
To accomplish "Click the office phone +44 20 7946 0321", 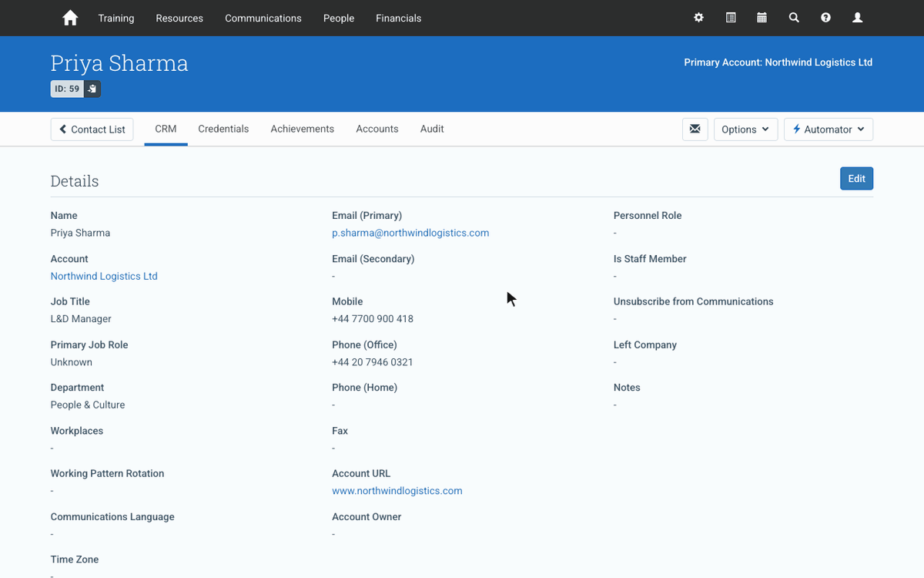I will click(x=373, y=362).
